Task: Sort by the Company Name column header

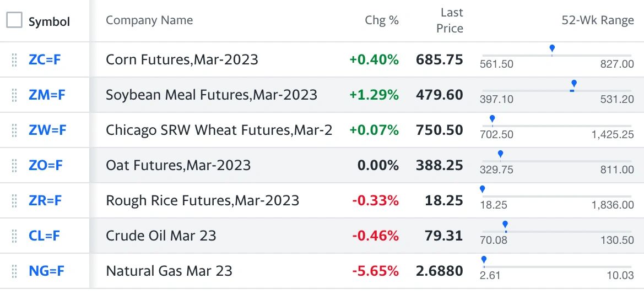Action: 149,20
